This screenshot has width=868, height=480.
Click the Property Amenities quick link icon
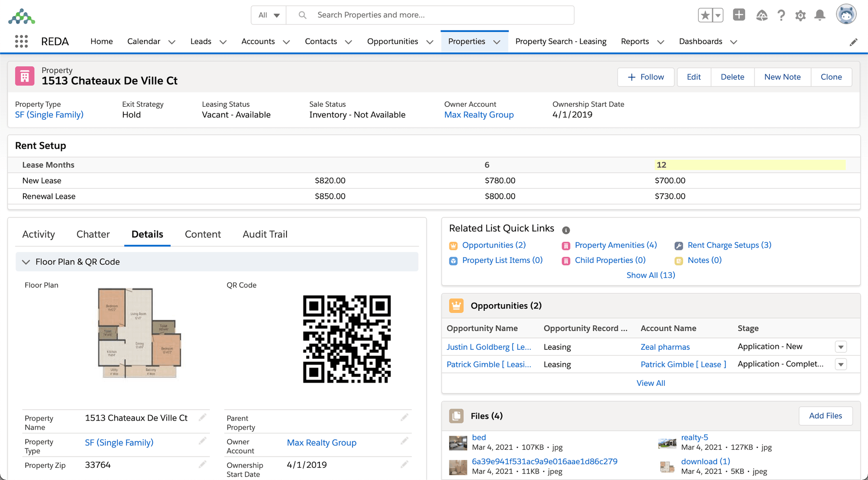[x=566, y=245]
